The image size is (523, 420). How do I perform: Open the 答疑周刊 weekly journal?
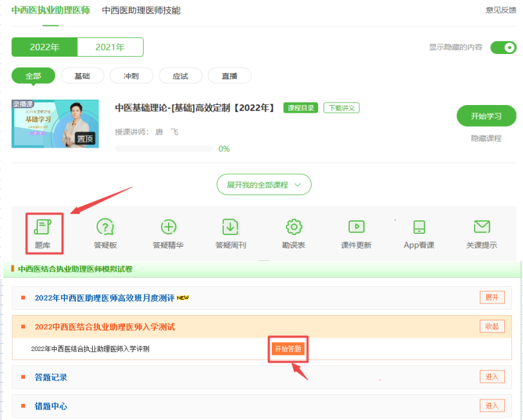point(231,233)
